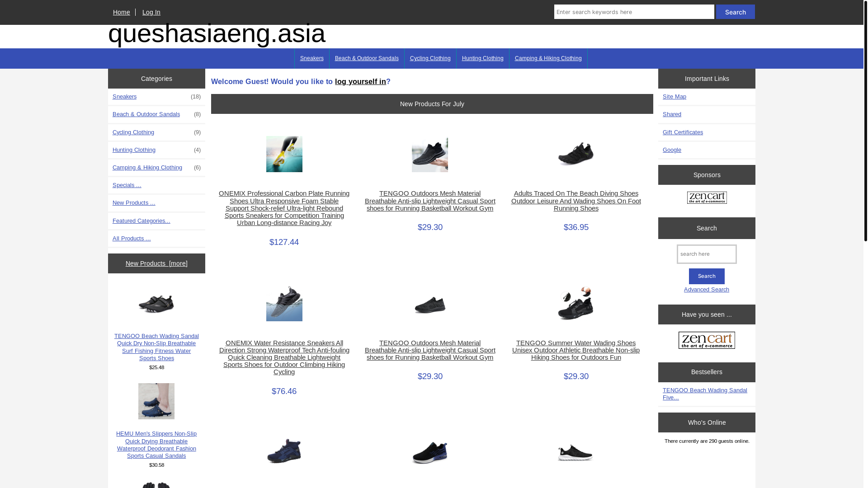The width and height of the screenshot is (868, 488).
Task: Open the ONEMIX Water Resistance Sneakers image
Action: tap(284, 303)
